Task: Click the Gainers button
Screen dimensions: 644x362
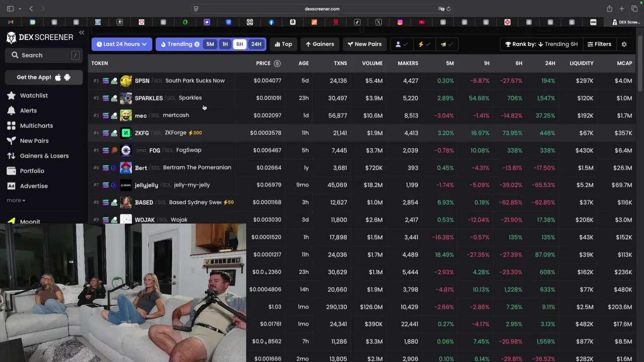Action: pos(319,44)
